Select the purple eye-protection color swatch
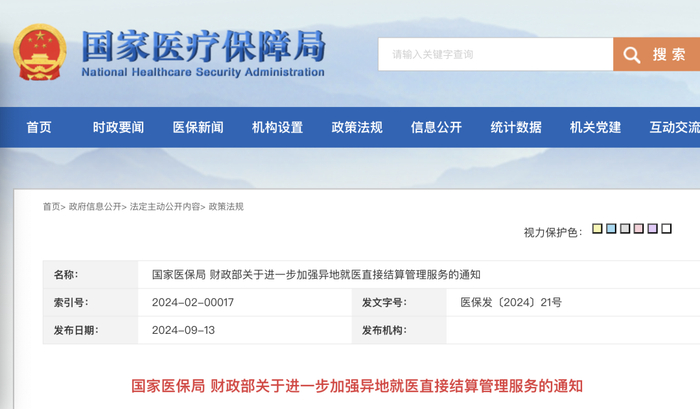The width and height of the screenshot is (700, 409). click(x=653, y=229)
